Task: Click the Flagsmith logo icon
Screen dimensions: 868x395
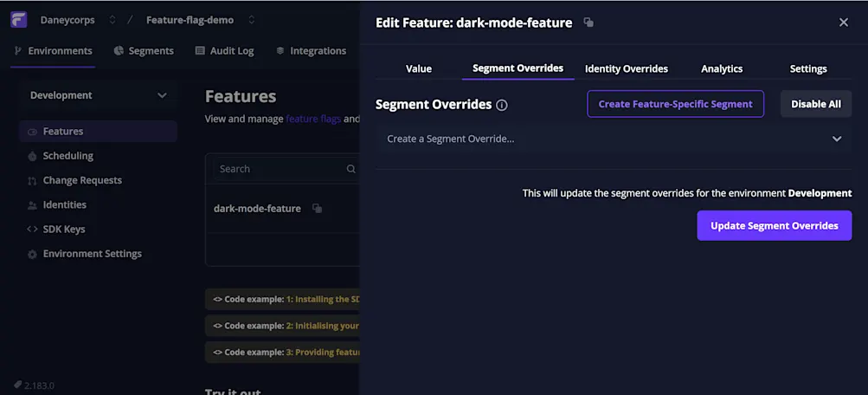Action: 19,20
